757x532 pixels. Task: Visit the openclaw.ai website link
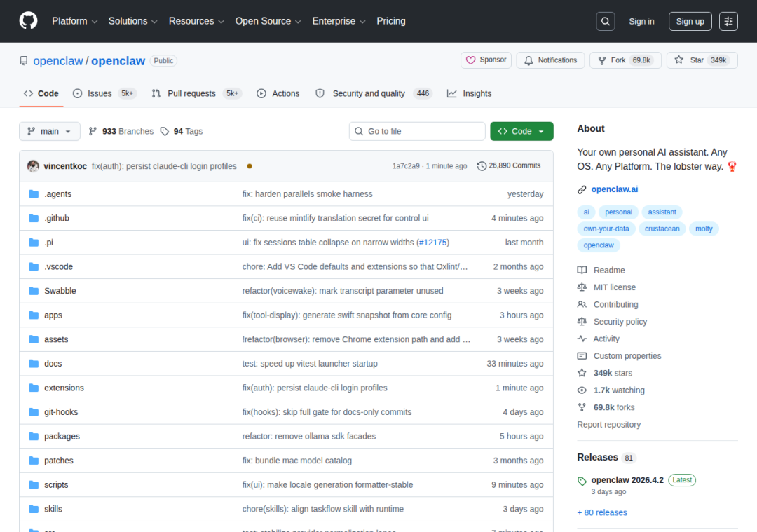coord(614,189)
